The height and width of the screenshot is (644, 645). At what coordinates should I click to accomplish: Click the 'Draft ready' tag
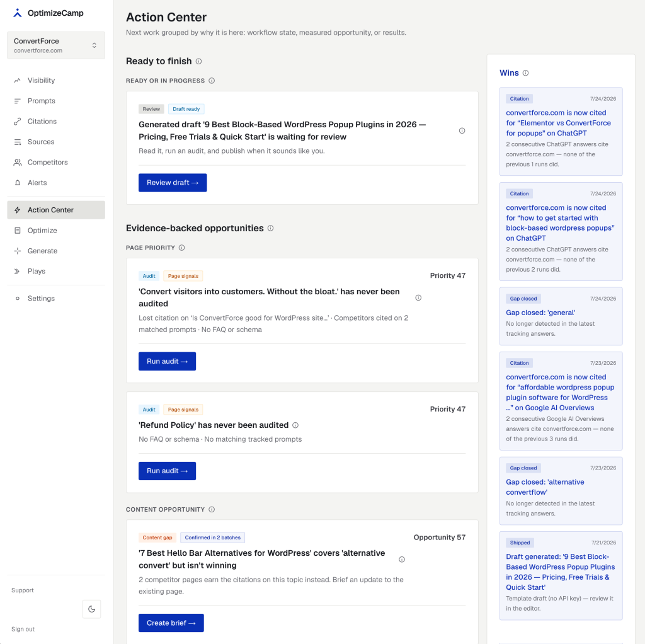pyautogui.click(x=186, y=109)
